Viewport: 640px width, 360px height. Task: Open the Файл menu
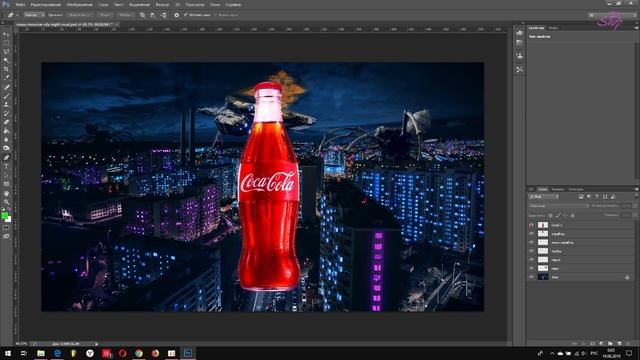coord(20,4)
